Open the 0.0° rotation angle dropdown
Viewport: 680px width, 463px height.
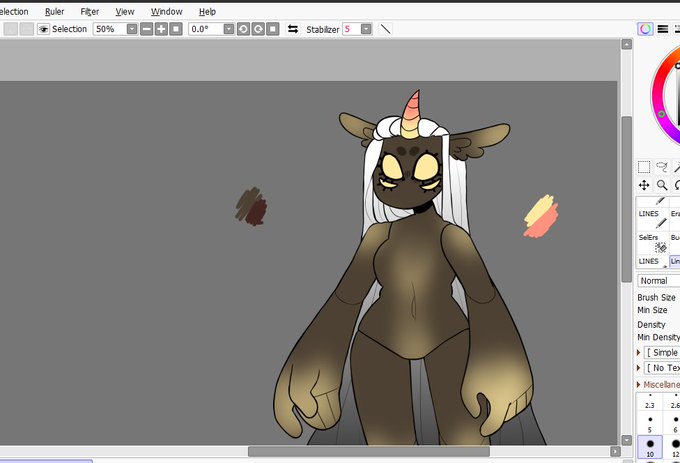point(229,29)
